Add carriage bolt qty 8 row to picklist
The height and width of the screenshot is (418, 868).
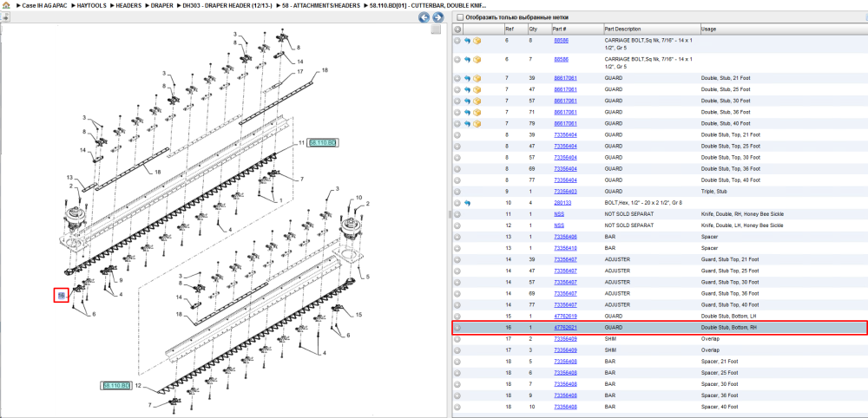[x=457, y=41]
